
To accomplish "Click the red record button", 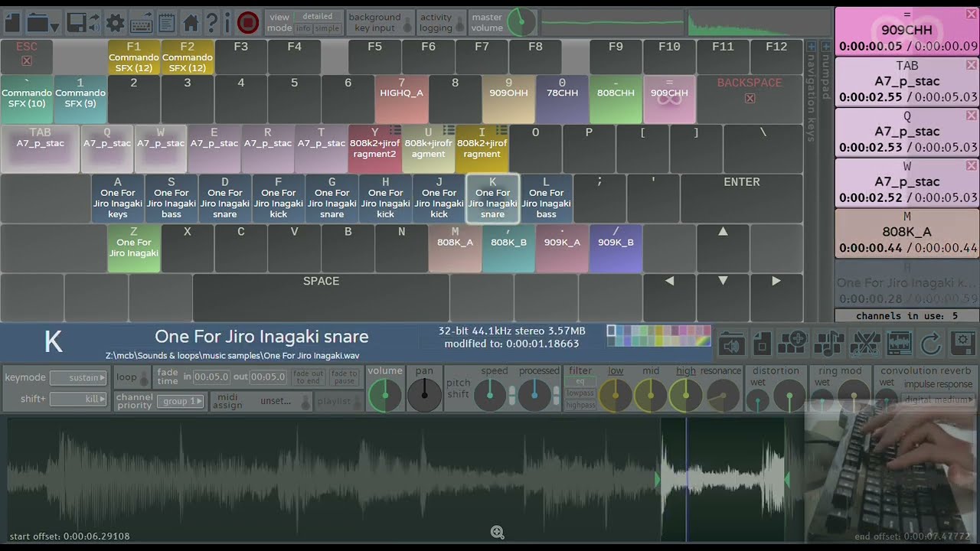I will click(x=248, y=22).
